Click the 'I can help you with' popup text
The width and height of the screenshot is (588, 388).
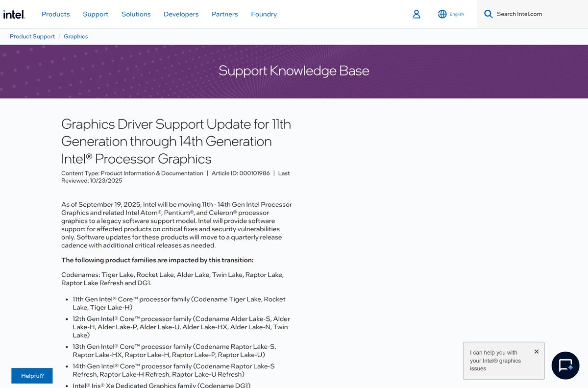point(495,361)
